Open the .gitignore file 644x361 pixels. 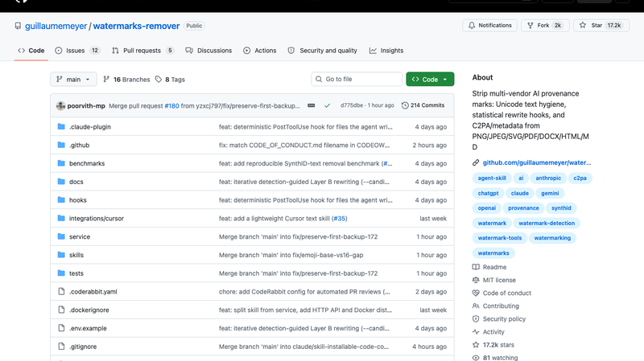tap(83, 347)
